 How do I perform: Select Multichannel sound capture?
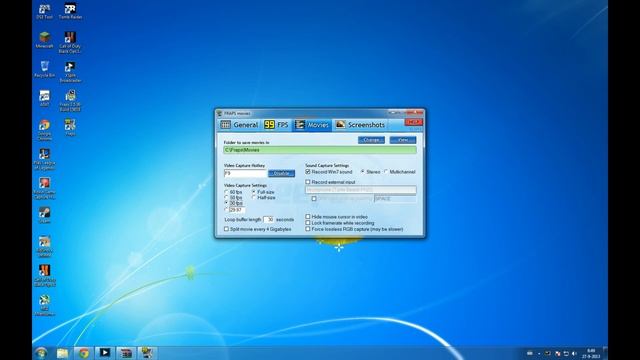[386, 172]
